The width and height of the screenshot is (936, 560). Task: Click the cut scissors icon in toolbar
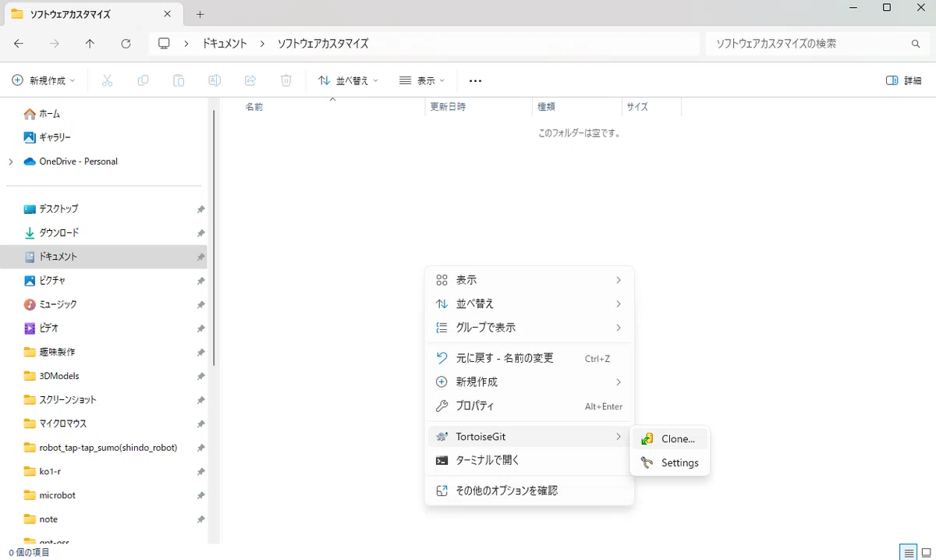pos(108,80)
